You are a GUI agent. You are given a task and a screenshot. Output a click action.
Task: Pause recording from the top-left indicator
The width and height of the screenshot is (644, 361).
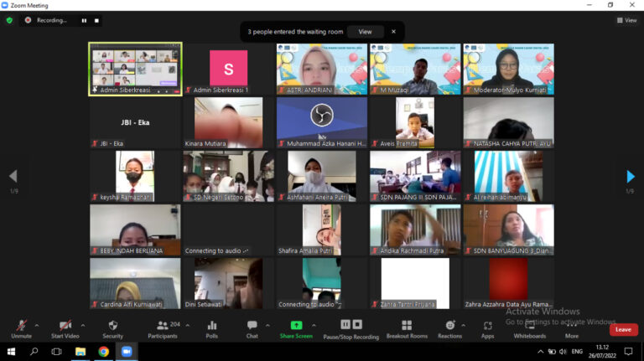[x=84, y=20]
